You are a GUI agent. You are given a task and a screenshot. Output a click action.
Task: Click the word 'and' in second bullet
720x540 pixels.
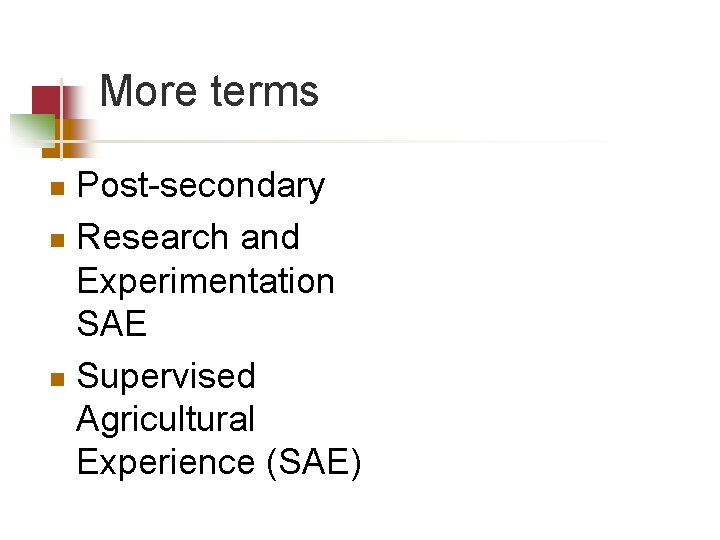pos(270,238)
